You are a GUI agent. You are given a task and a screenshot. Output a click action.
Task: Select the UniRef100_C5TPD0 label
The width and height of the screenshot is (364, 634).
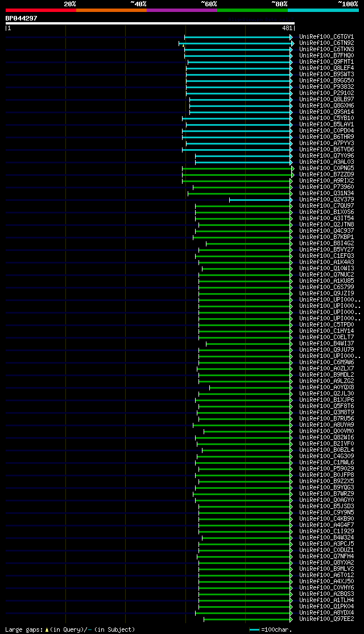[x=326, y=324]
